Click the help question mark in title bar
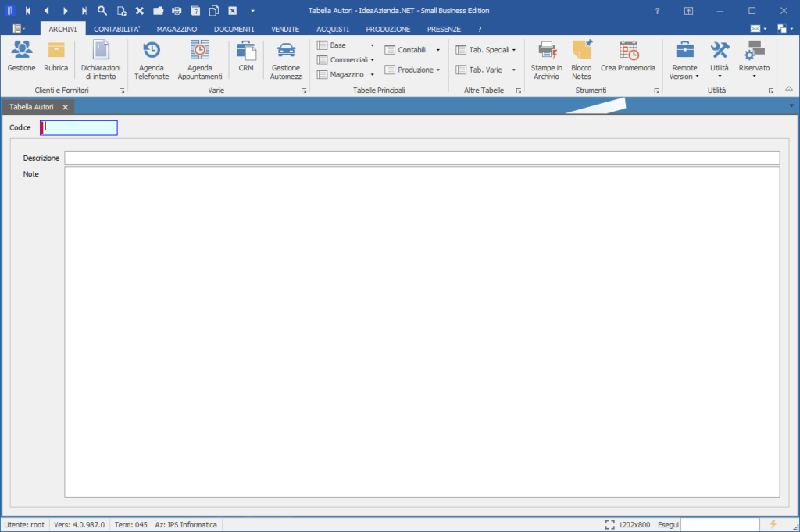Viewport: 800px width, 532px height. point(657,11)
